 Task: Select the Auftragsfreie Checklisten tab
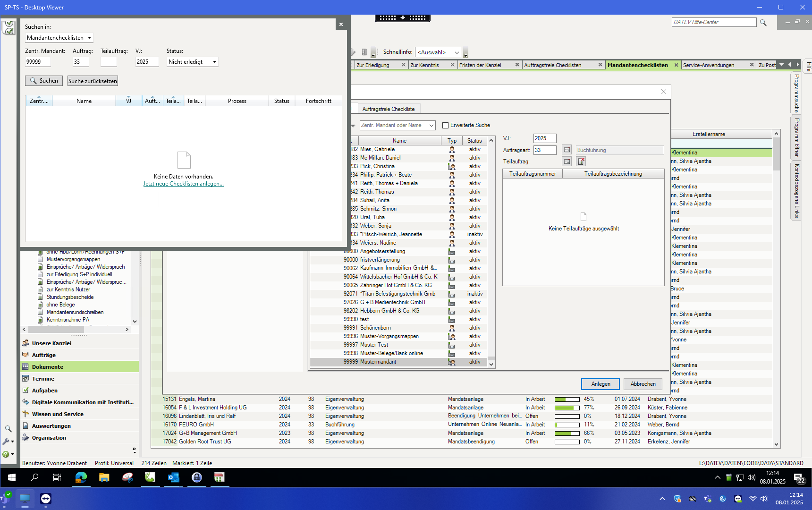pos(552,65)
